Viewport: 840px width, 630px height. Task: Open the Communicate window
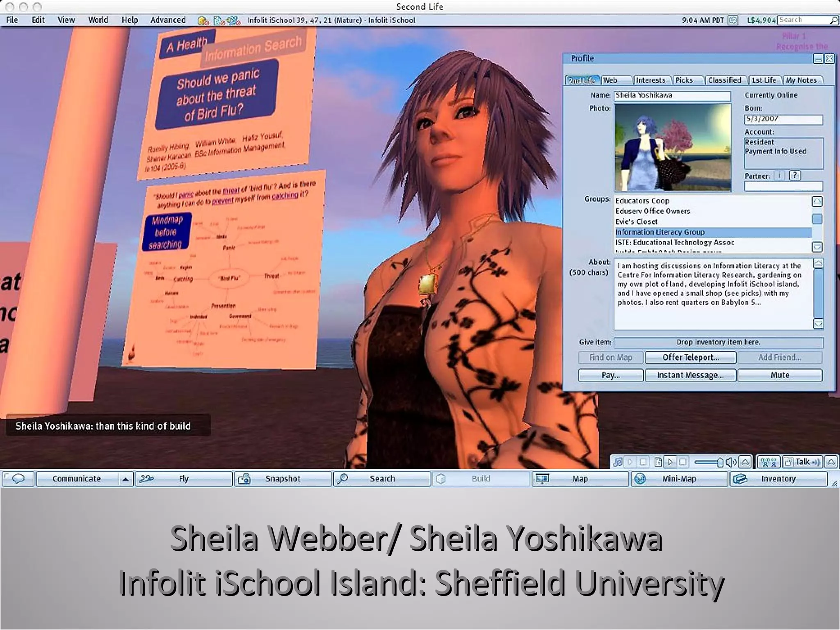point(77,479)
